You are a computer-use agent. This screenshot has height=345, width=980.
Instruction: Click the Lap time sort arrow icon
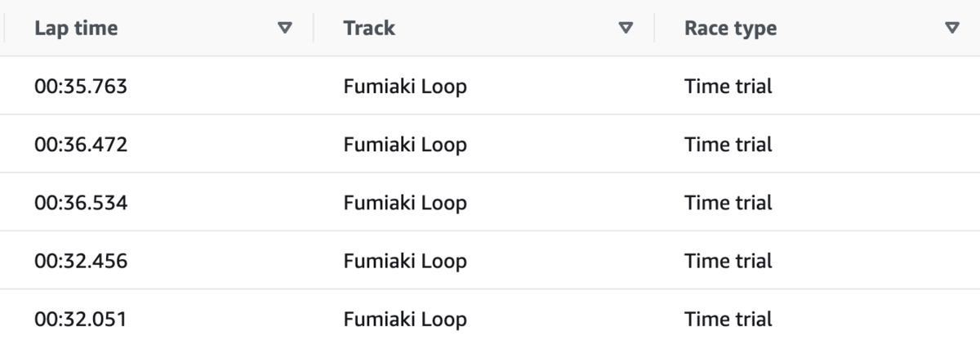click(284, 28)
